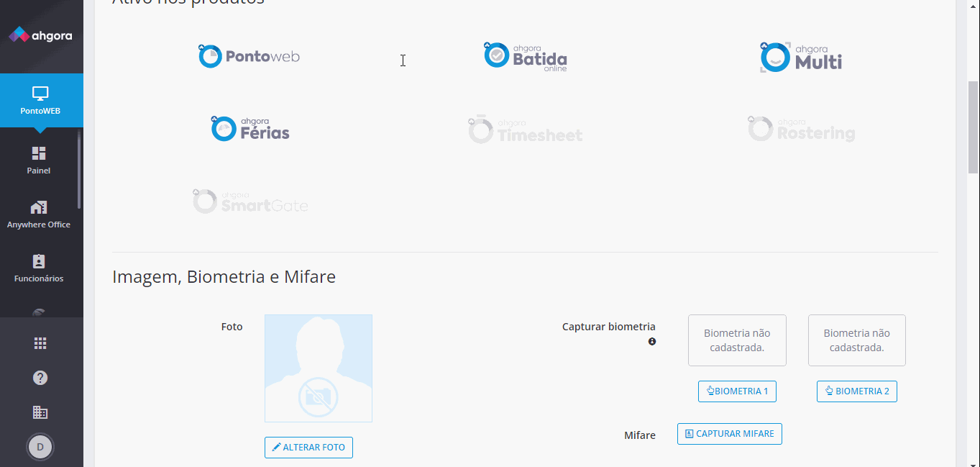Open Funcionários in the sidebar
This screenshot has width=980, height=467.
pyautogui.click(x=39, y=268)
